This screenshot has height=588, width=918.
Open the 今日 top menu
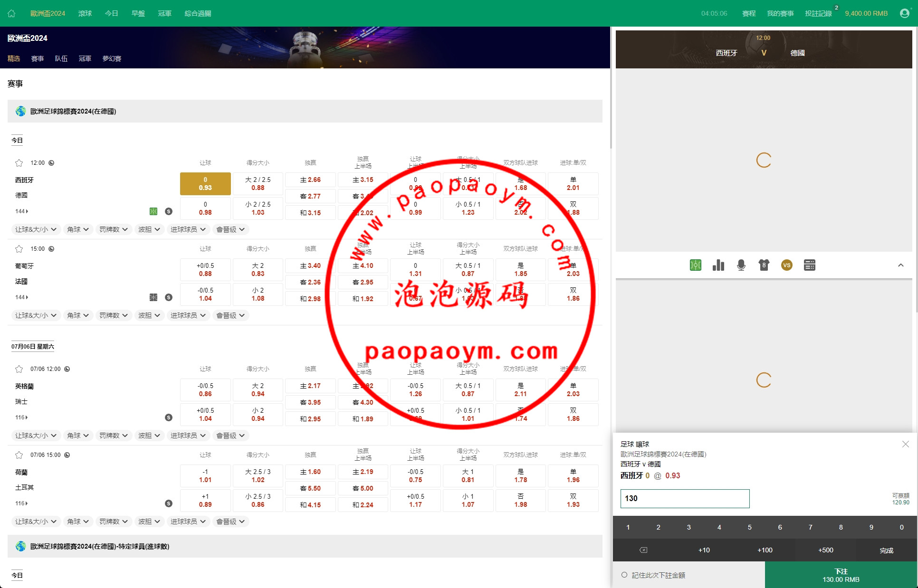pyautogui.click(x=112, y=13)
